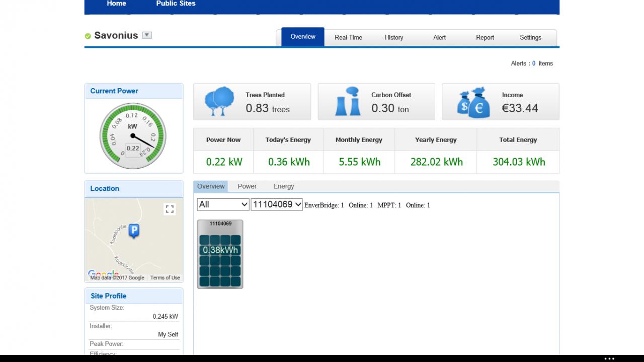This screenshot has height=362, width=644.
Task: Click the Google logo on the map
Action: [103, 274]
